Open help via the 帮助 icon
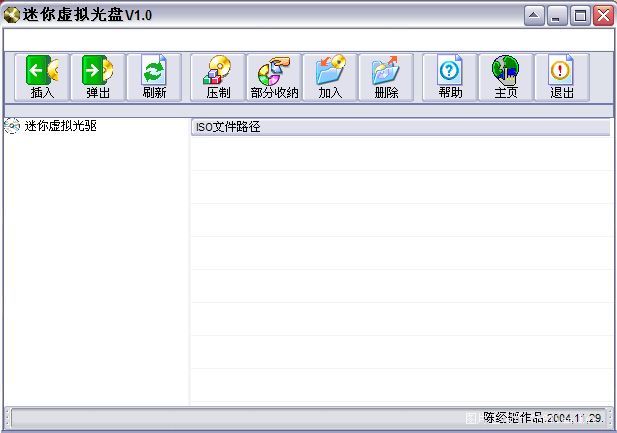Viewport: 617px width, 433px height. [x=450, y=77]
